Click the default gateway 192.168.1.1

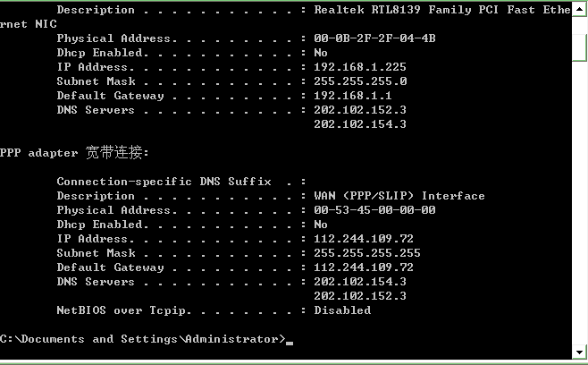tap(353, 96)
